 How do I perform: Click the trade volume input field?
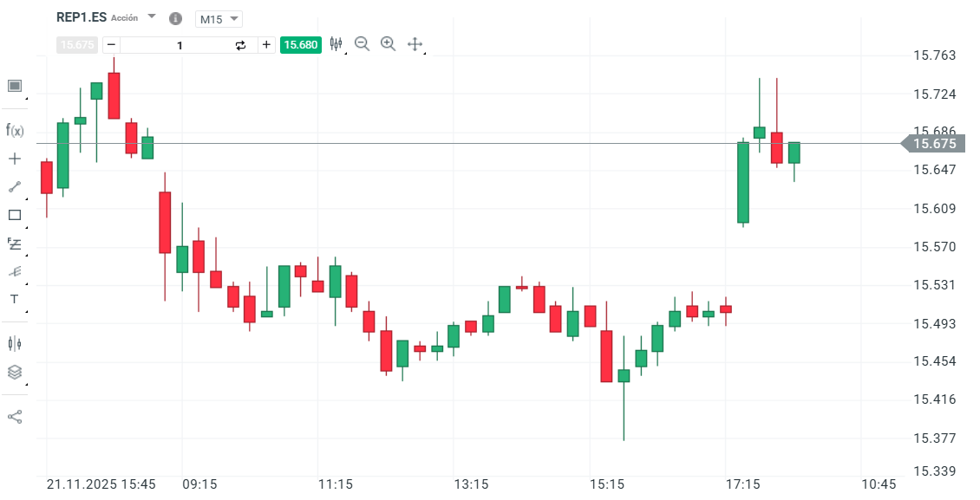[178, 45]
